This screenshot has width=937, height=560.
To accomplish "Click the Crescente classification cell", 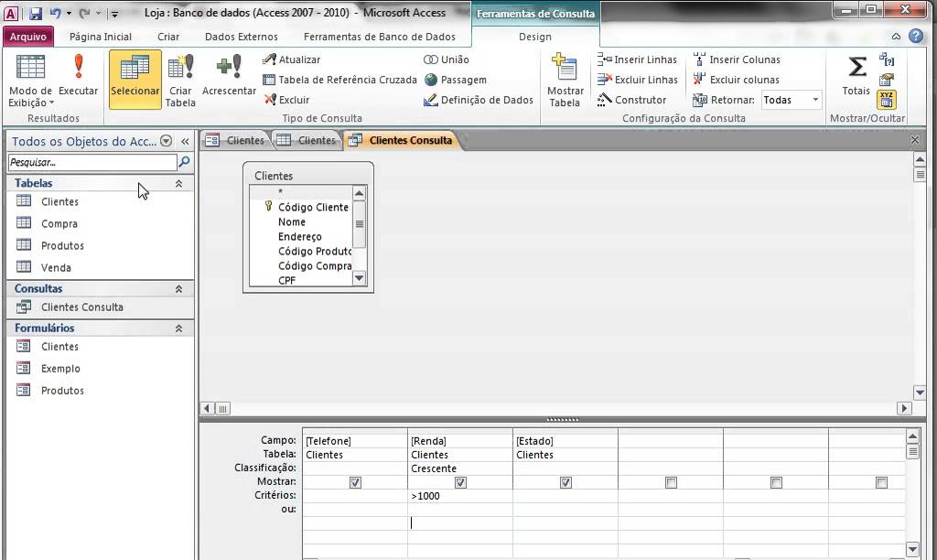I will click(460, 468).
